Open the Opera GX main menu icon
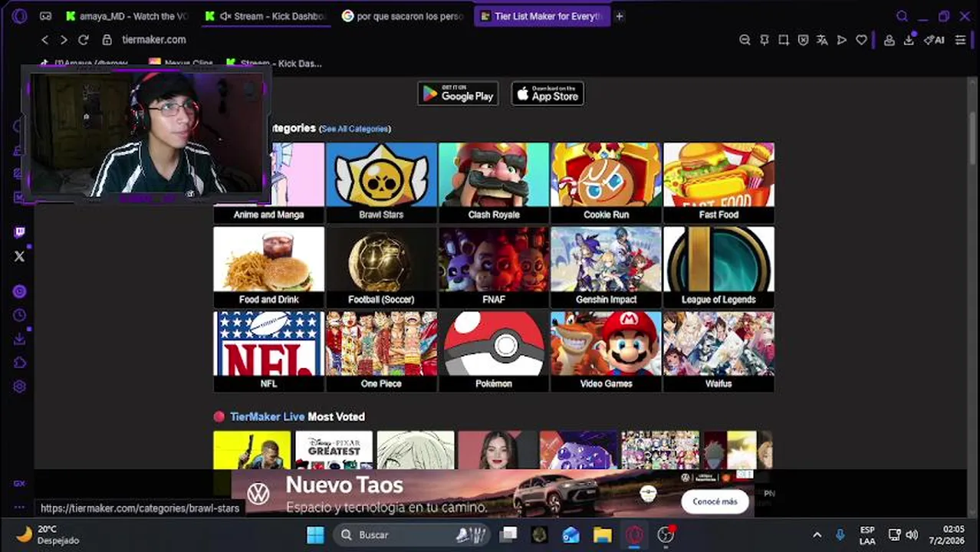Image resolution: width=980 pixels, height=552 pixels. 20,16
